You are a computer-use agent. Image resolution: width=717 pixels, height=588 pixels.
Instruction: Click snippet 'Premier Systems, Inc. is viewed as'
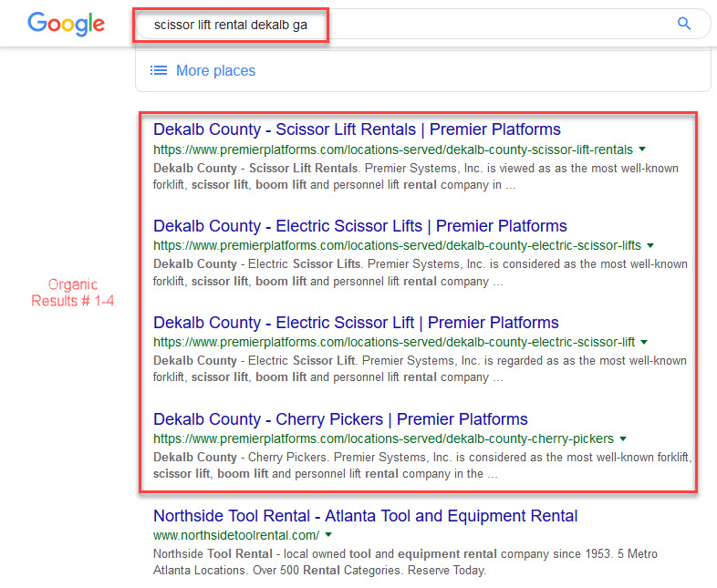pyautogui.click(x=458, y=168)
